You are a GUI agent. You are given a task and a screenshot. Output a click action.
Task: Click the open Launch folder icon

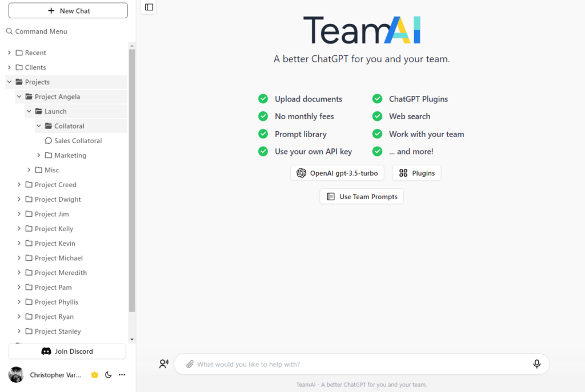tap(38, 111)
